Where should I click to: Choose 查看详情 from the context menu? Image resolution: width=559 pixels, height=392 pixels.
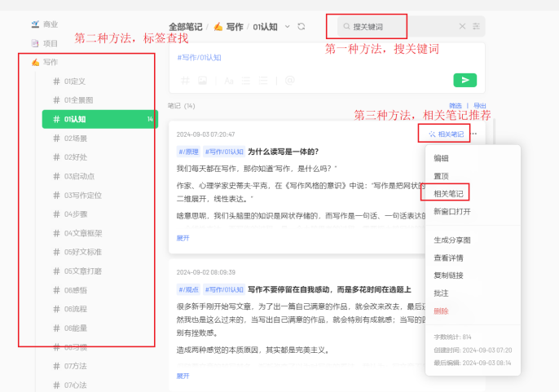[x=448, y=258]
